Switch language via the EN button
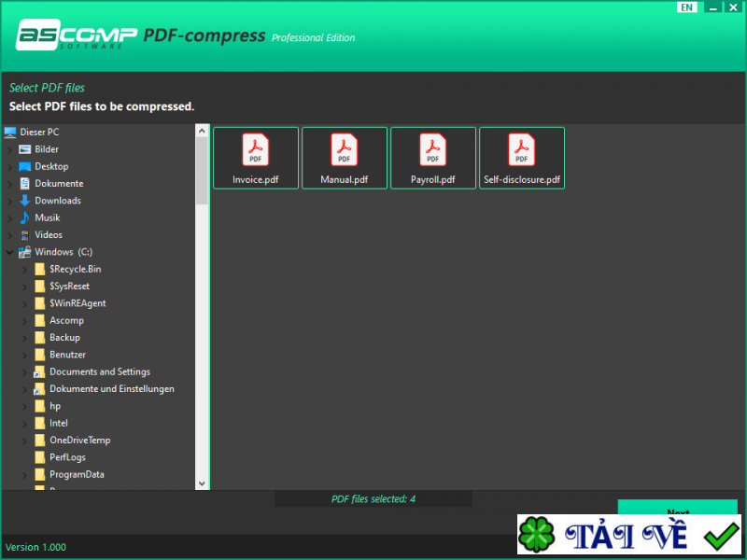 coord(687,7)
